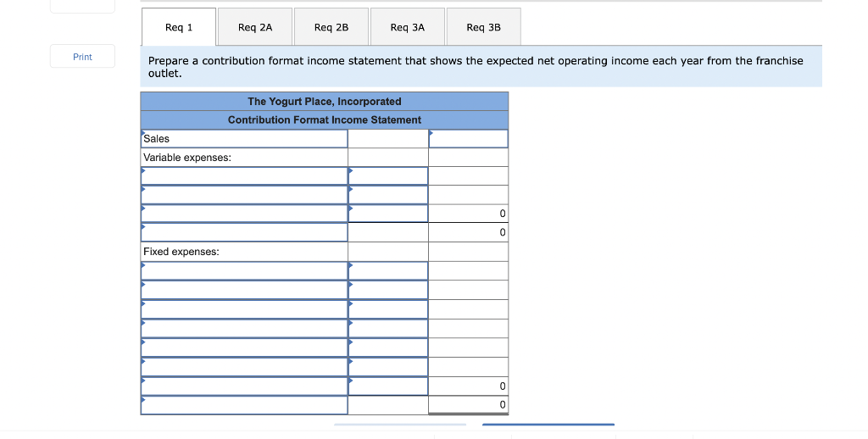Select the Req 3B tab
The width and height of the screenshot is (868, 439).
pos(483,27)
